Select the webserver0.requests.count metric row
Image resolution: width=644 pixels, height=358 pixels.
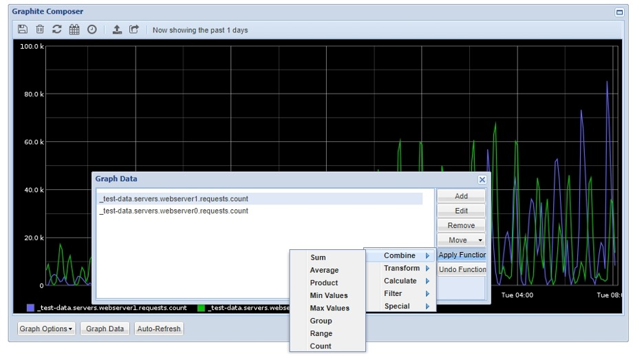pyautogui.click(x=173, y=211)
